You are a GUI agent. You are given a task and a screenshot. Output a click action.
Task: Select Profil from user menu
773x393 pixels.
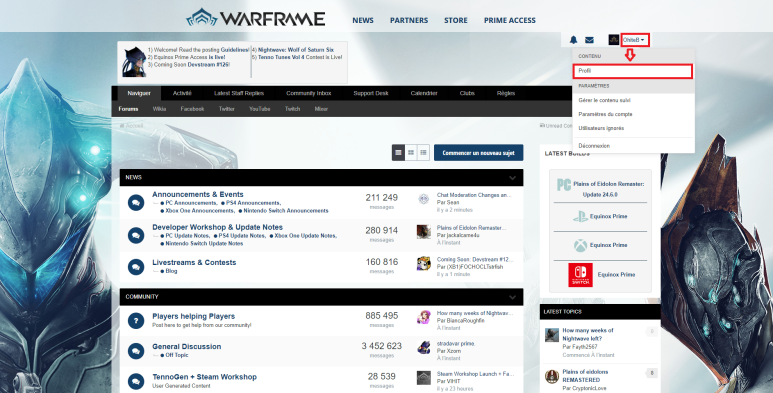pyautogui.click(x=632, y=71)
